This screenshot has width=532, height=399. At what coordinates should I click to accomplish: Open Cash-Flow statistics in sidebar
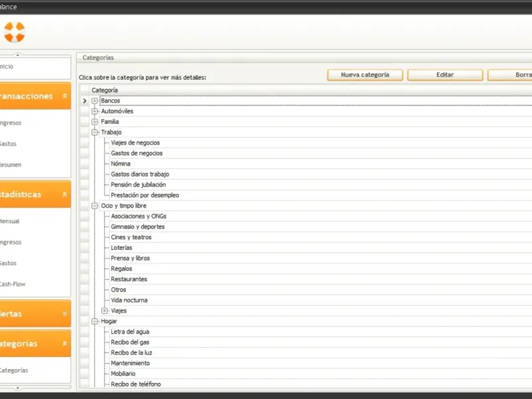[13, 284]
